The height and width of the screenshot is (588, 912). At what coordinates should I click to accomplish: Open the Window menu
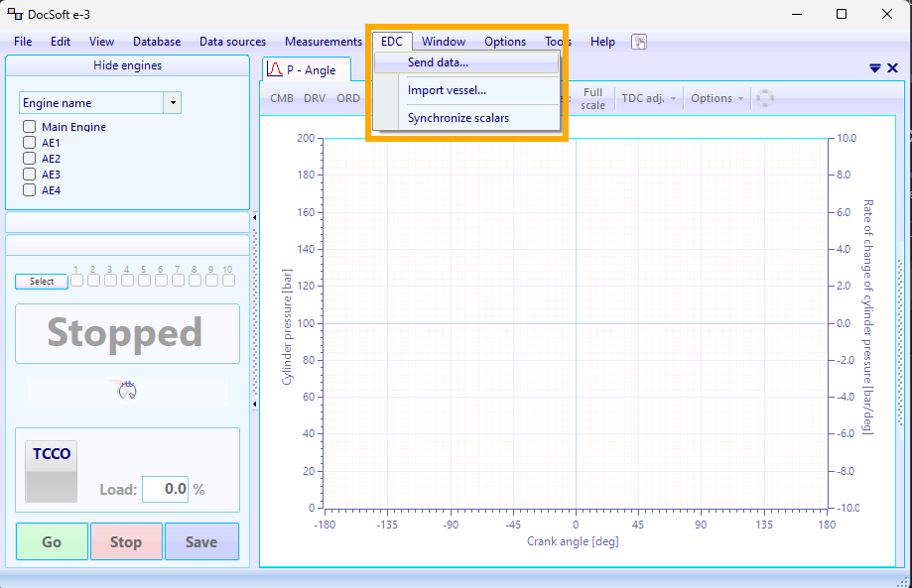point(444,42)
